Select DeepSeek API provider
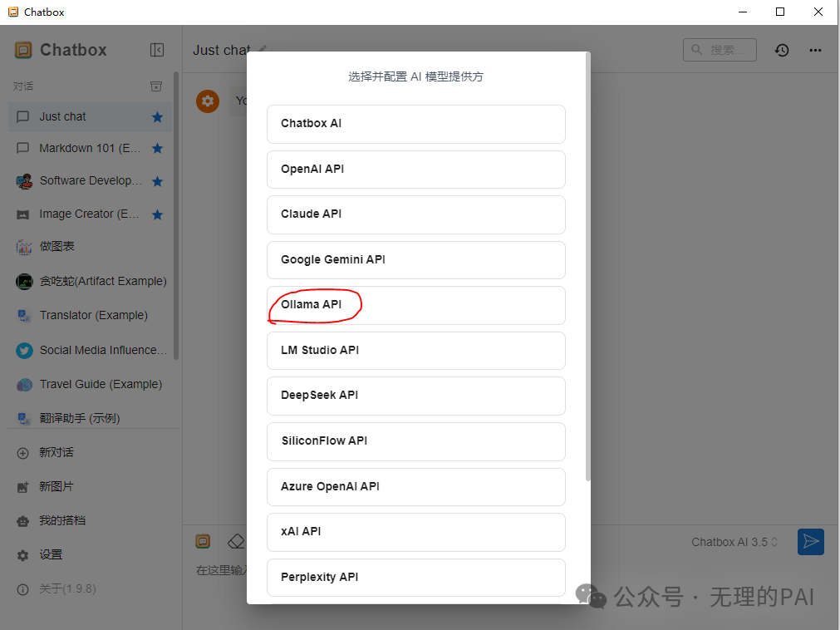The height and width of the screenshot is (630, 840). pyautogui.click(x=415, y=396)
